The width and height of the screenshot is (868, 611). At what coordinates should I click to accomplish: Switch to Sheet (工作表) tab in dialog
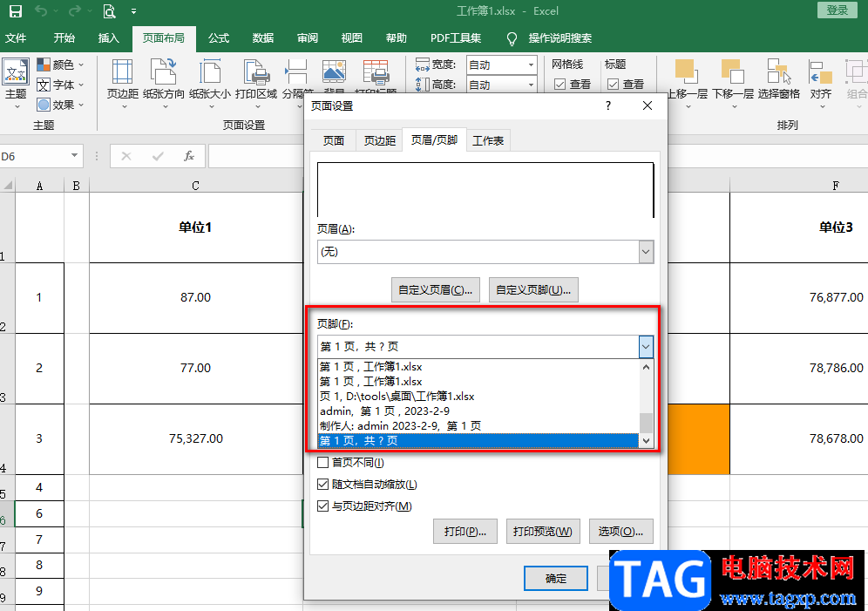click(488, 141)
